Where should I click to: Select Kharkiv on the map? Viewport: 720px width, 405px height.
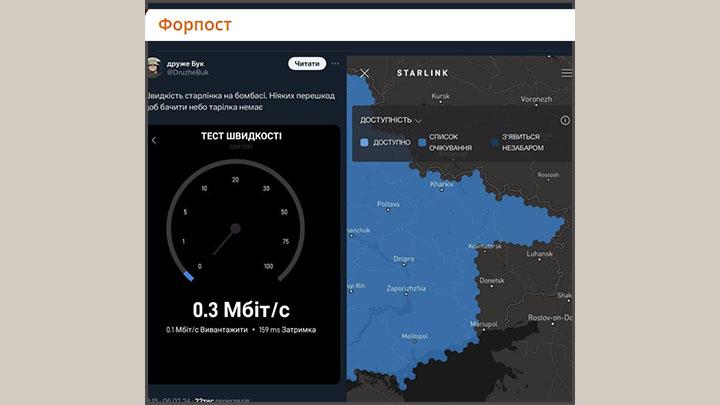[x=442, y=185]
